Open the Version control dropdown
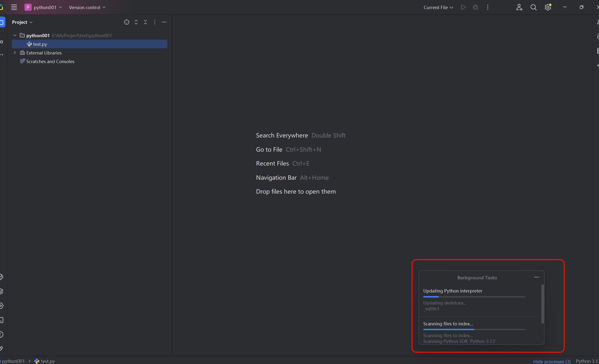The height and width of the screenshot is (364, 599). [x=87, y=7]
